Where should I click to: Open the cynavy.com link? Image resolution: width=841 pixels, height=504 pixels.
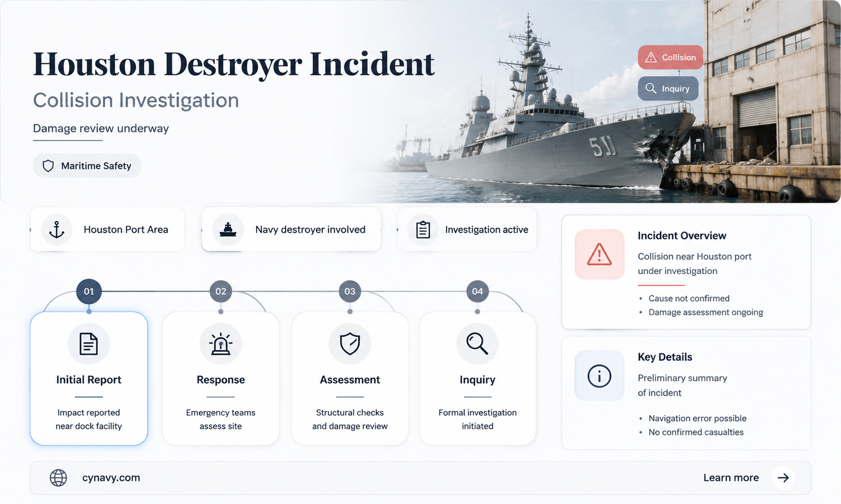(x=111, y=478)
